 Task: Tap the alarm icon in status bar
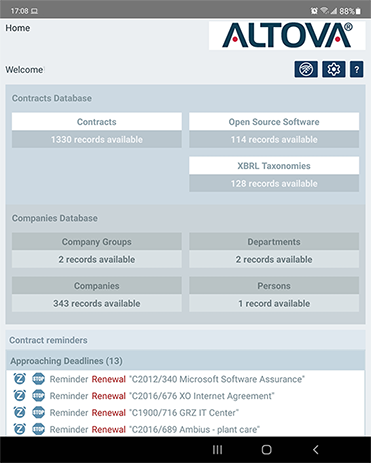pos(314,11)
